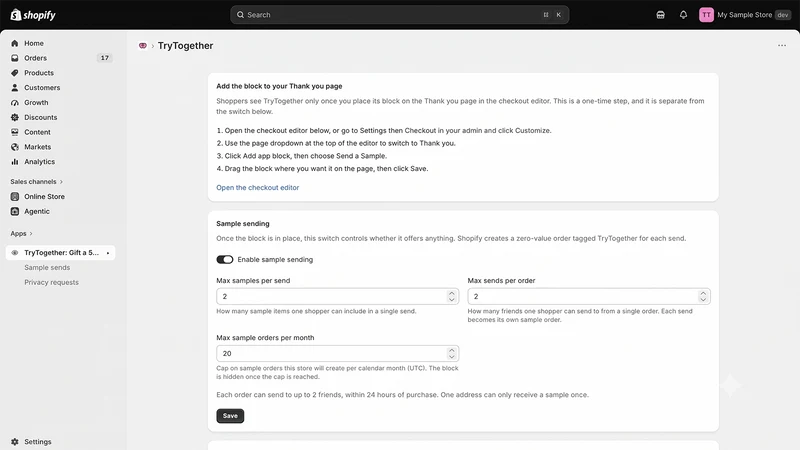800x450 pixels.
Task: Click the TT store avatar
Action: coord(706,15)
